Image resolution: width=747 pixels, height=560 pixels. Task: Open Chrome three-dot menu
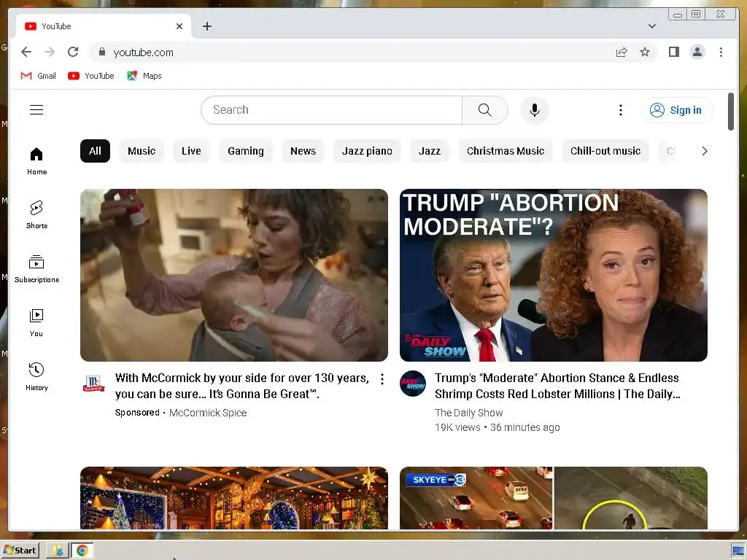pos(721,52)
